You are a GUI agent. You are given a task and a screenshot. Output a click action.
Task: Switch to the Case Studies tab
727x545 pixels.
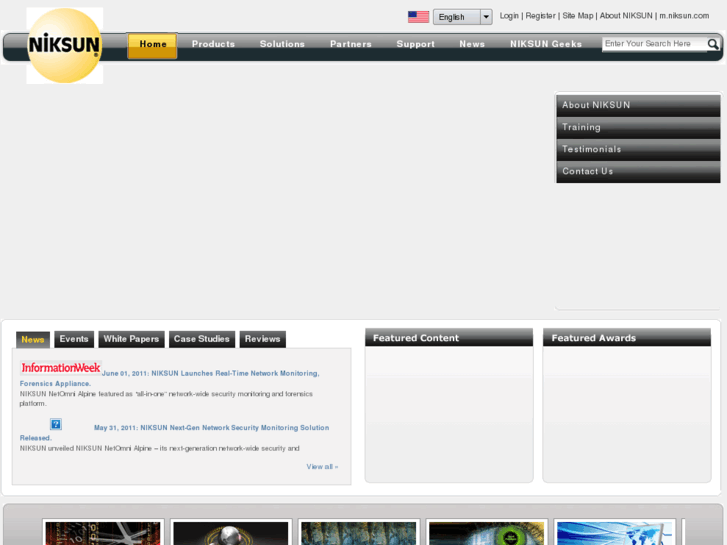click(202, 339)
